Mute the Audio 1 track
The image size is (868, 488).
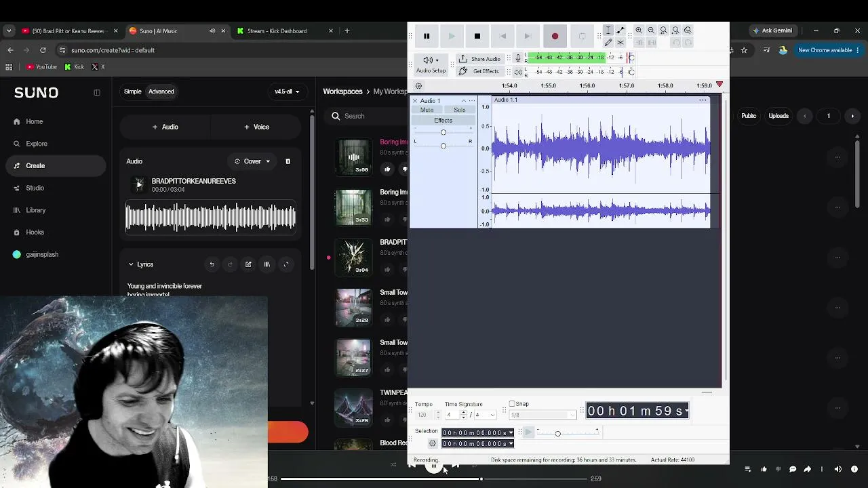427,110
